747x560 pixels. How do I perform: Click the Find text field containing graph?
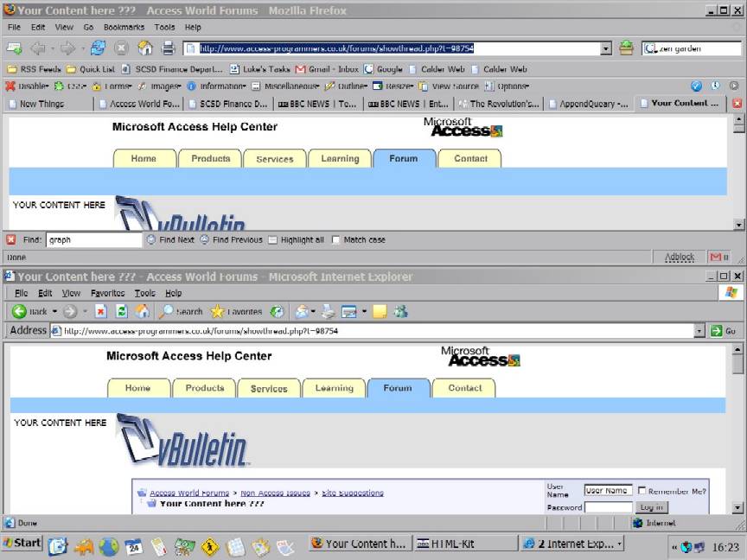pos(94,239)
